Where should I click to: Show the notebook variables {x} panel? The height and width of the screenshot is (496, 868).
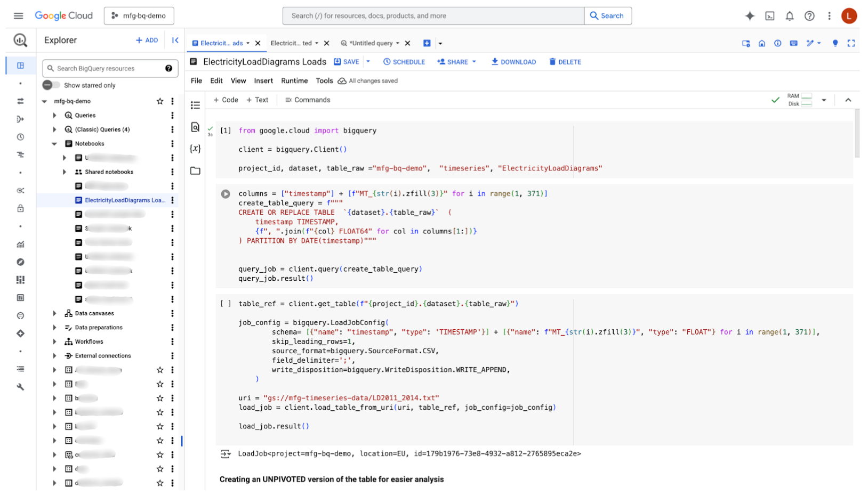tap(195, 149)
